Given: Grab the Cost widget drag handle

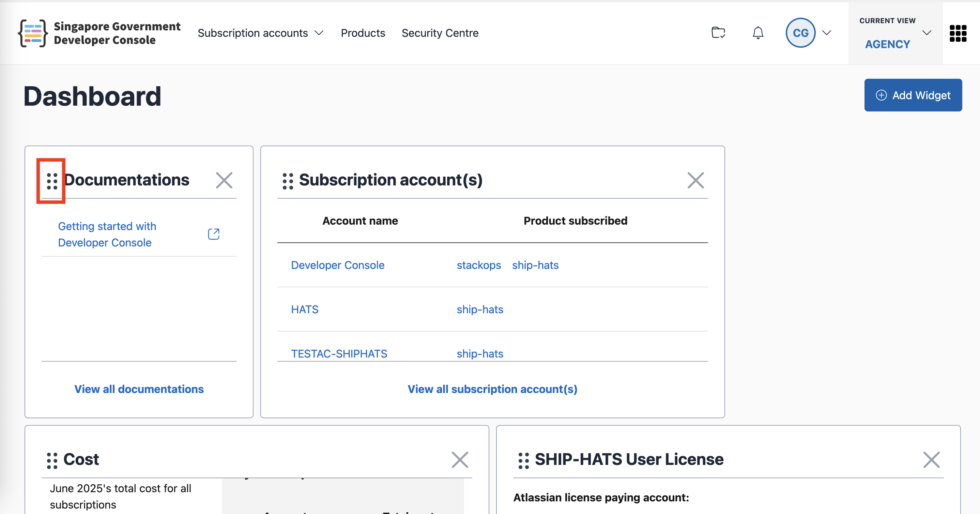Looking at the screenshot, I should tap(52, 460).
